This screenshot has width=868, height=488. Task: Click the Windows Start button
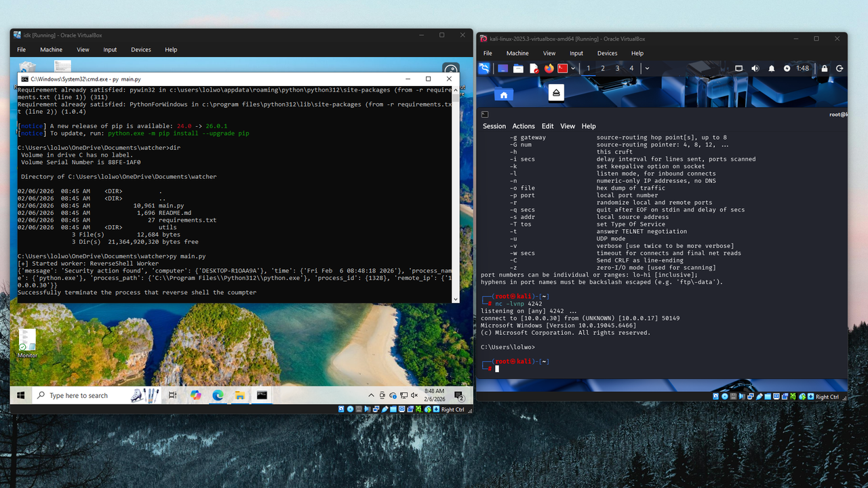pyautogui.click(x=20, y=395)
